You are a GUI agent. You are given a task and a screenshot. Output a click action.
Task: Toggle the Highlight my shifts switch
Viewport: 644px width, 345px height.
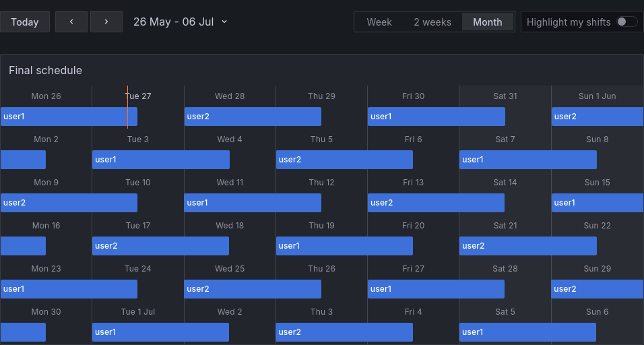[626, 22]
